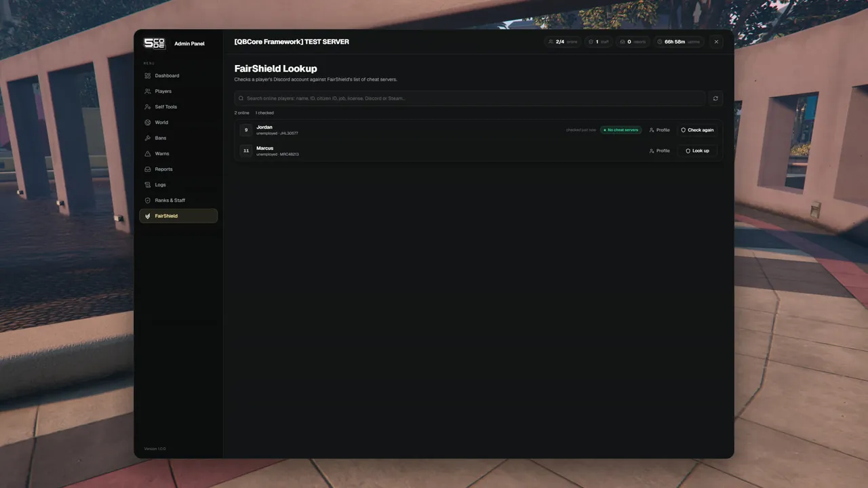Click the SCODE logo in sidebar
This screenshot has width=868, height=488.
(x=154, y=43)
